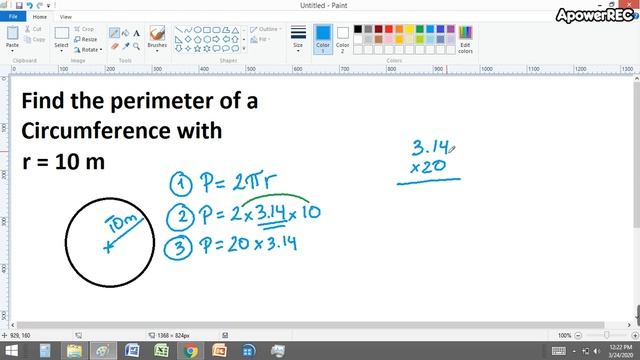Image resolution: width=640 pixels, height=360 pixels.
Task: Click the Select rectangle icon
Action: pos(62,33)
